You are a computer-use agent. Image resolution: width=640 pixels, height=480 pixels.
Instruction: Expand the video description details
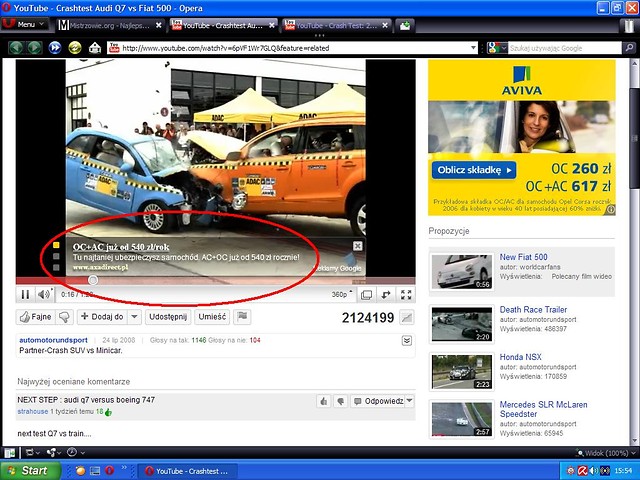pos(407,340)
